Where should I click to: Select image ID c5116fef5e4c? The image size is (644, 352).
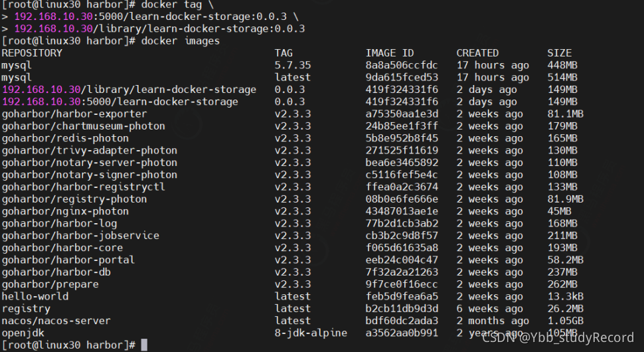click(x=402, y=175)
